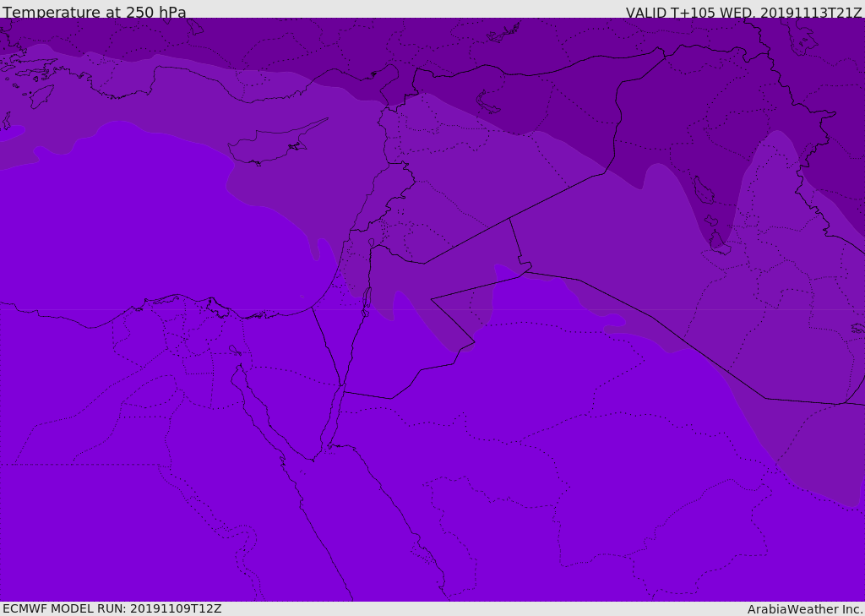865x616 pixels.
Task: Click the Sea of Galilee outline
Action: pos(372,243)
